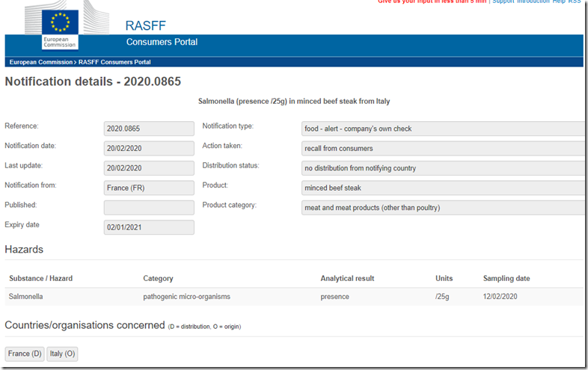This screenshot has height=370, width=588.
Task: Click the Notification date field
Action: coord(149,149)
